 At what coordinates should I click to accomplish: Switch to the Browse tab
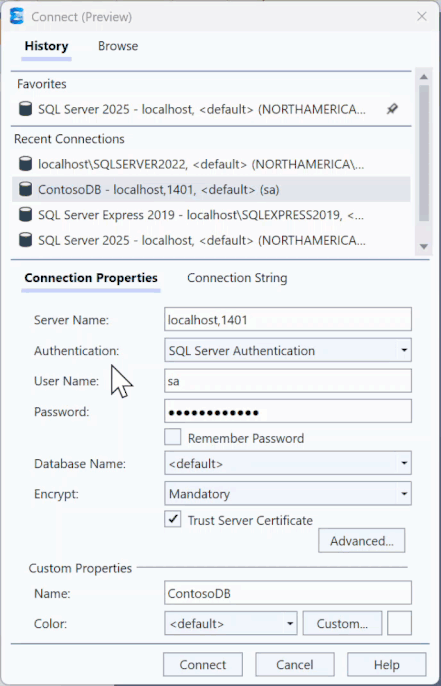pos(118,46)
